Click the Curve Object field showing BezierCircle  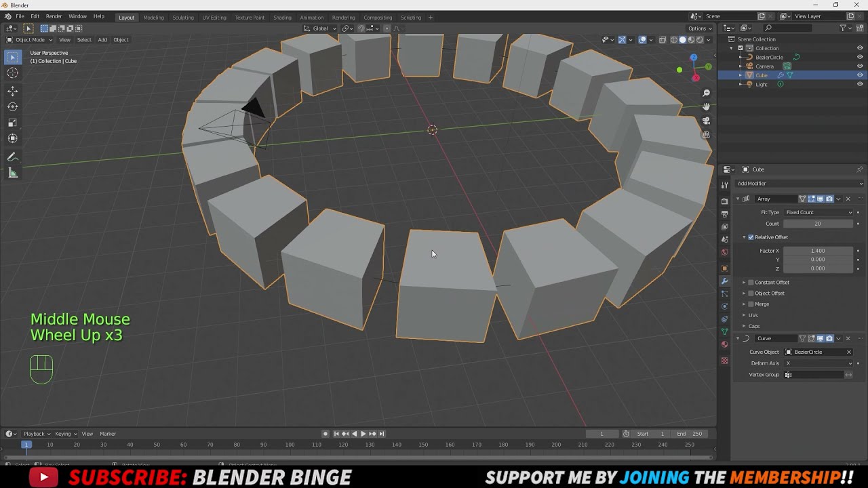click(x=818, y=352)
